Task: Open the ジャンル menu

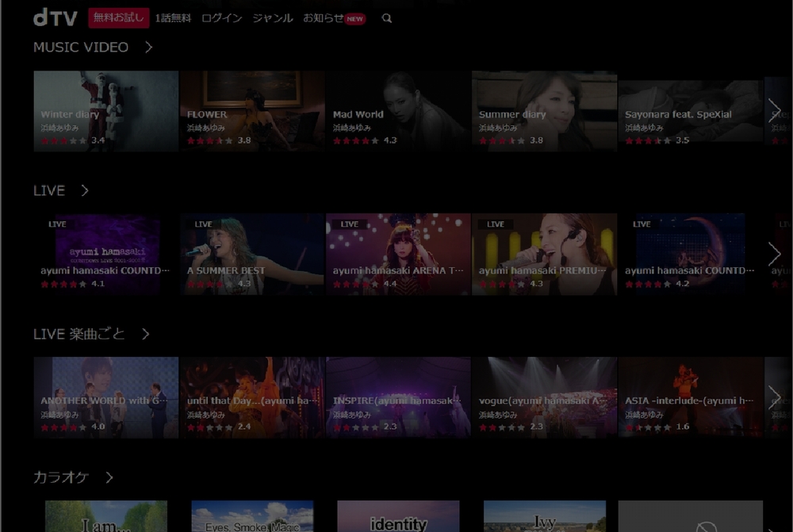Action: pyautogui.click(x=273, y=18)
